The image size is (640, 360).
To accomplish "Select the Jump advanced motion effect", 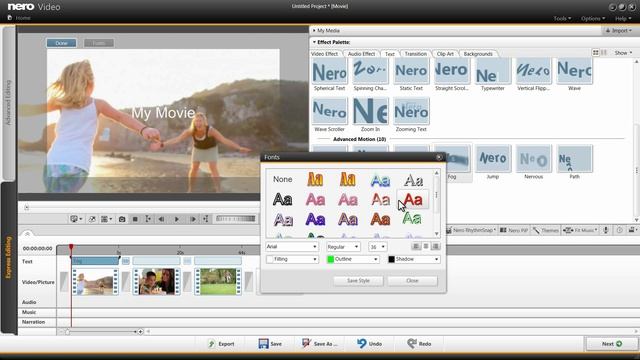I will tap(493, 162).
